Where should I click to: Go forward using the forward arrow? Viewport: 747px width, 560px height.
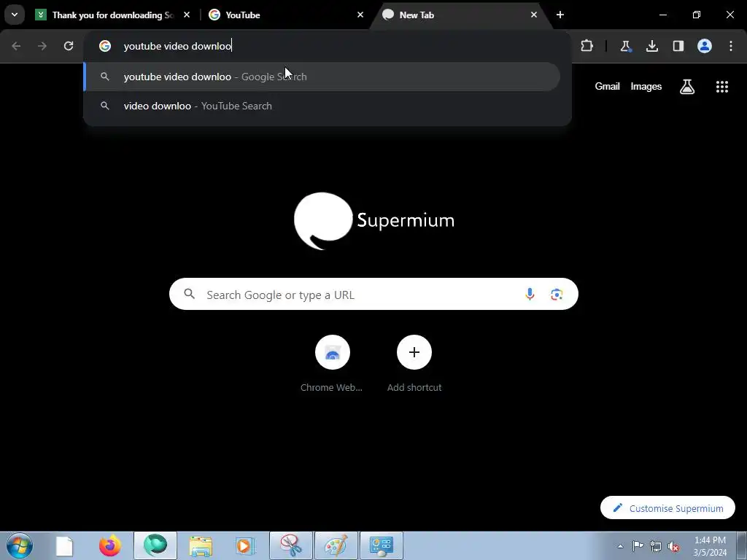point(42,46)
